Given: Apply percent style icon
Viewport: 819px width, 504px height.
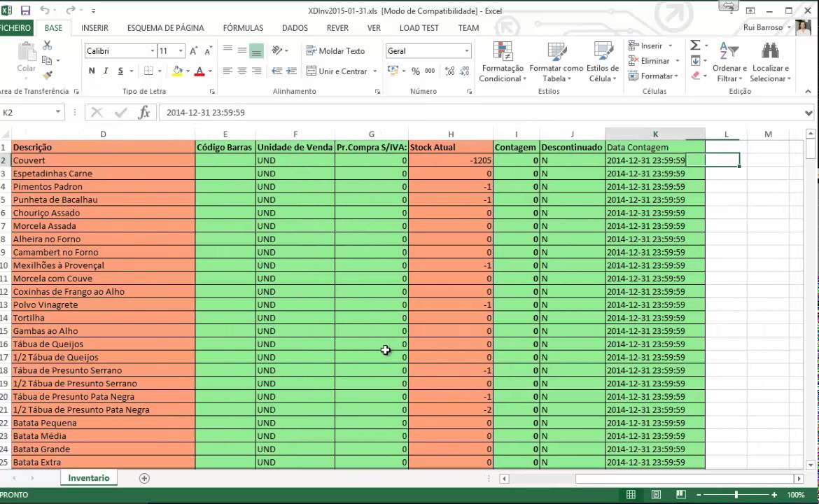Looking at the screenshot, I should pos(416,71).
